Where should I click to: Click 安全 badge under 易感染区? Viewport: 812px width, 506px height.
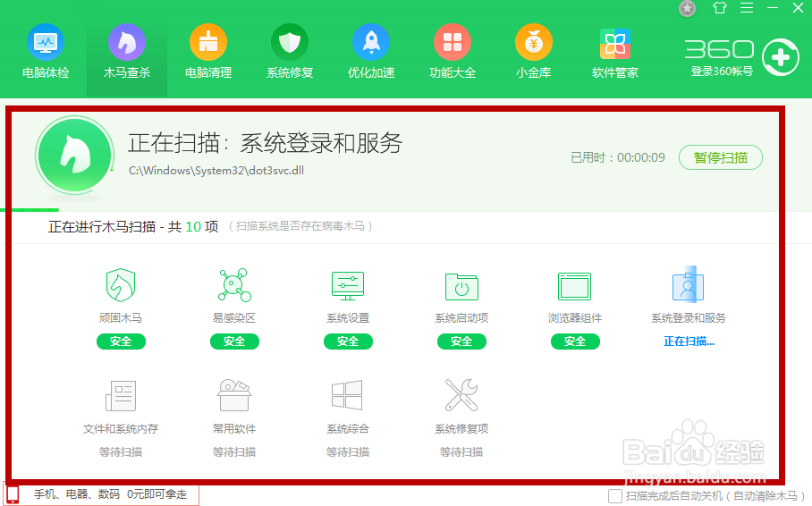point(234,342)
